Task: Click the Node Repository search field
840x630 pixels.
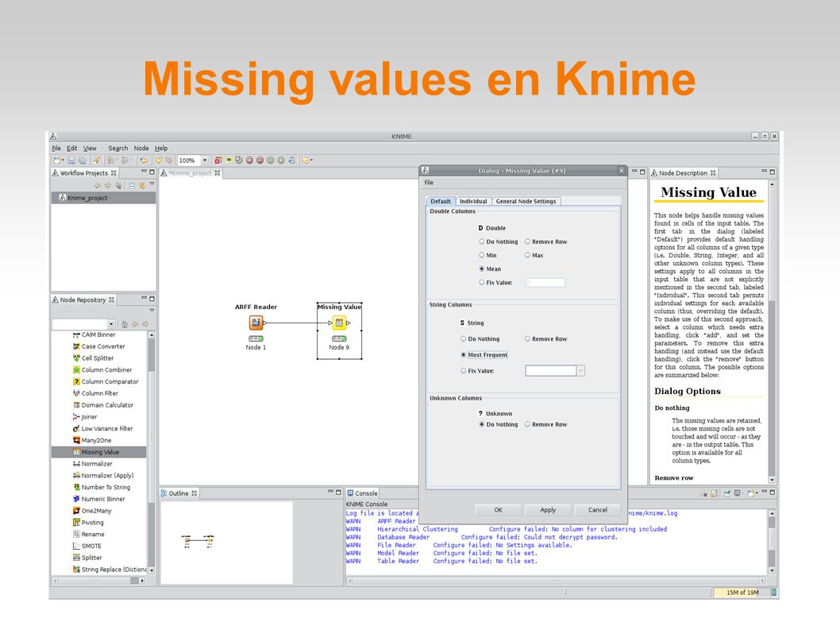Action: tap(80, 324)
